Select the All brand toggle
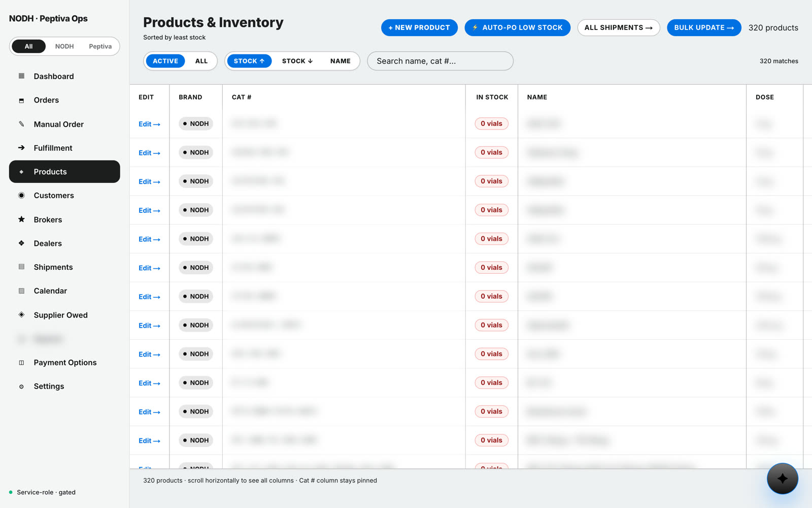This screenshot has width=812, height=508. click(28, 46)
